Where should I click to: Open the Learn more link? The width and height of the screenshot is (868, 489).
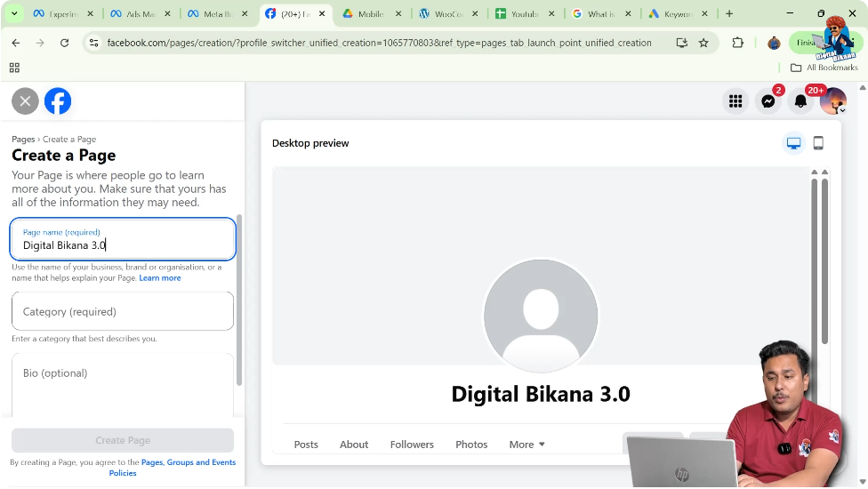(160, 277)
